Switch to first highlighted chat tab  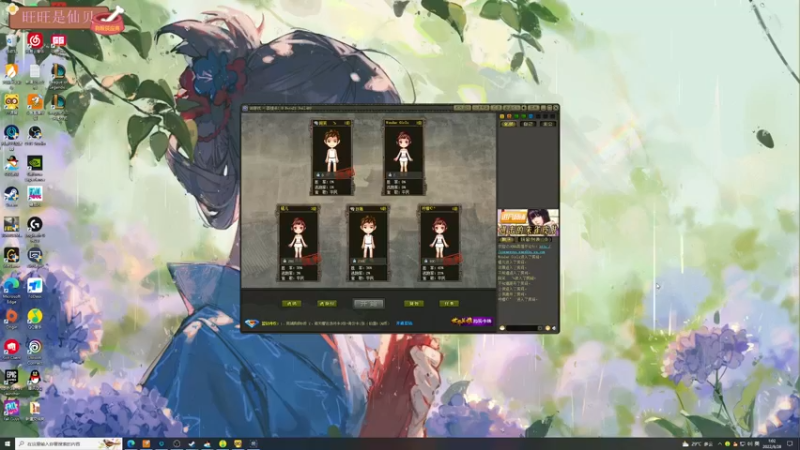click(508, 124)
